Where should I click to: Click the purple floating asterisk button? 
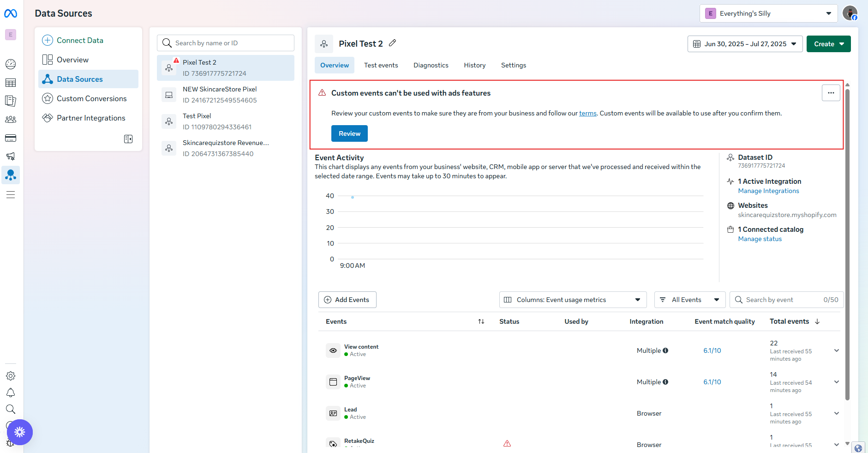(x=20, y=432)
